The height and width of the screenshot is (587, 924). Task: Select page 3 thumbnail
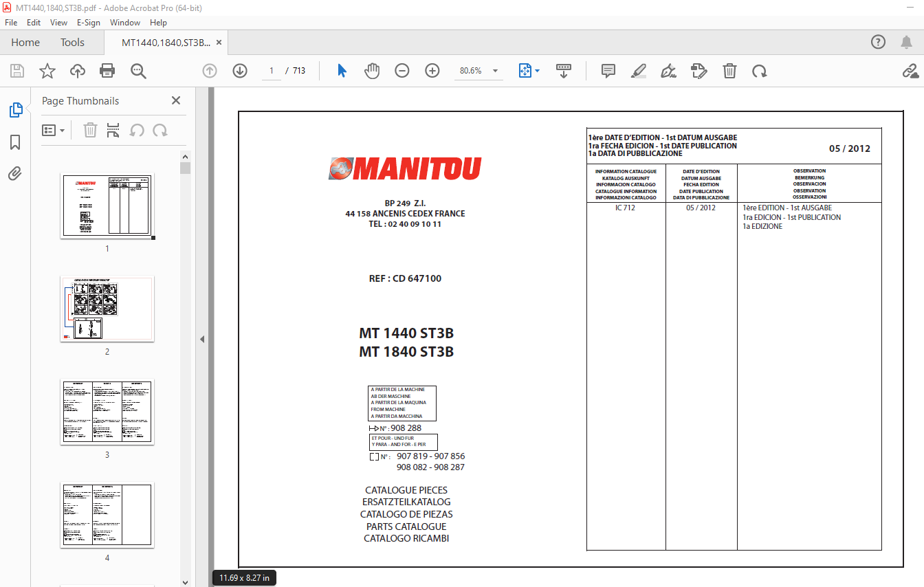tap(107, 412)
